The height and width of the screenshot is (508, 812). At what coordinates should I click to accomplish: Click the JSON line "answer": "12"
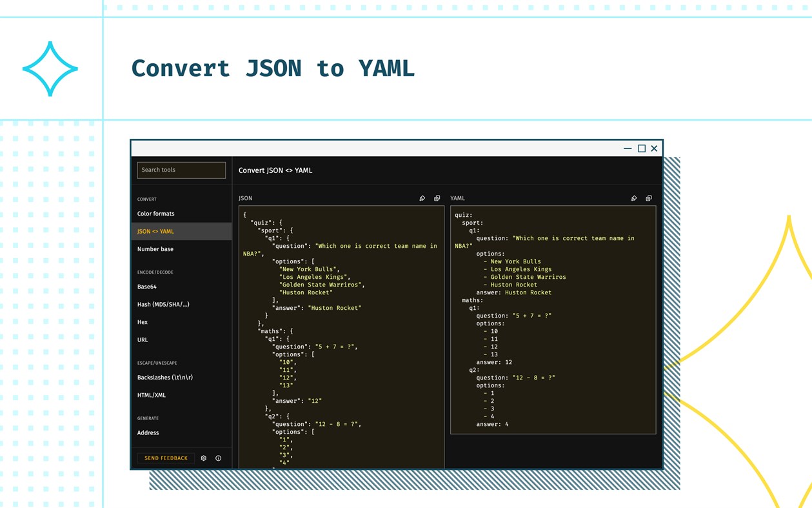coord(297,401)
